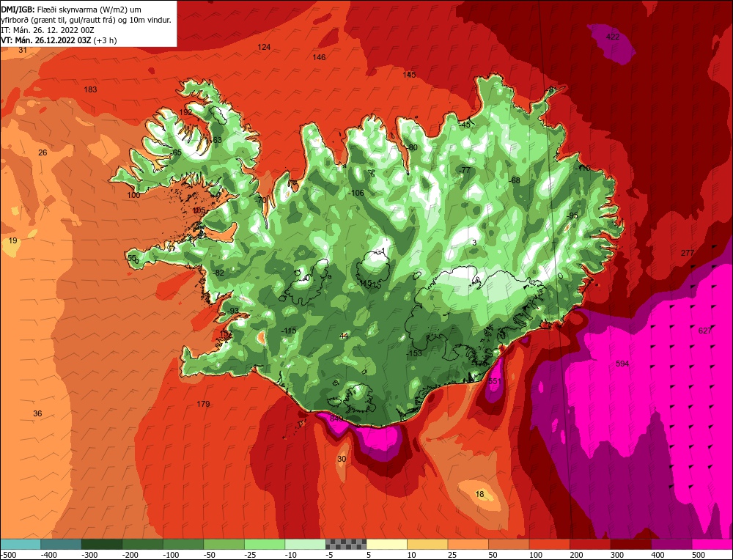The height and width of the screenshot is (560, 733).
Task: Click the flux value 192 in the Westfjords
Action: pos(185,112)
